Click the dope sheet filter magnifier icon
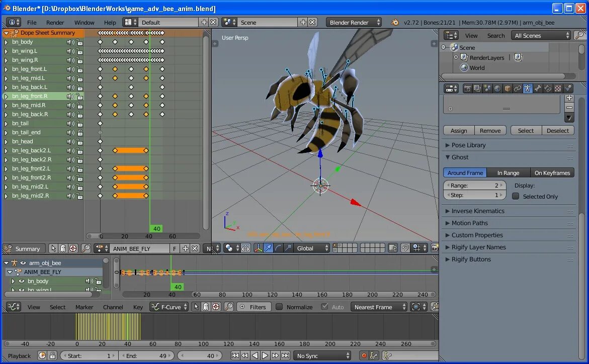The image size is (589, 364). 86,248
